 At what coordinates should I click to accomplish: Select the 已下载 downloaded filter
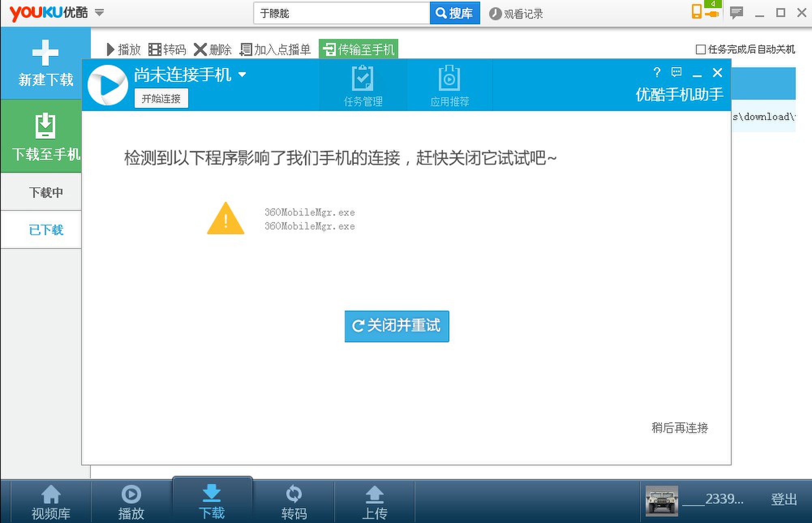pos(46,230)
